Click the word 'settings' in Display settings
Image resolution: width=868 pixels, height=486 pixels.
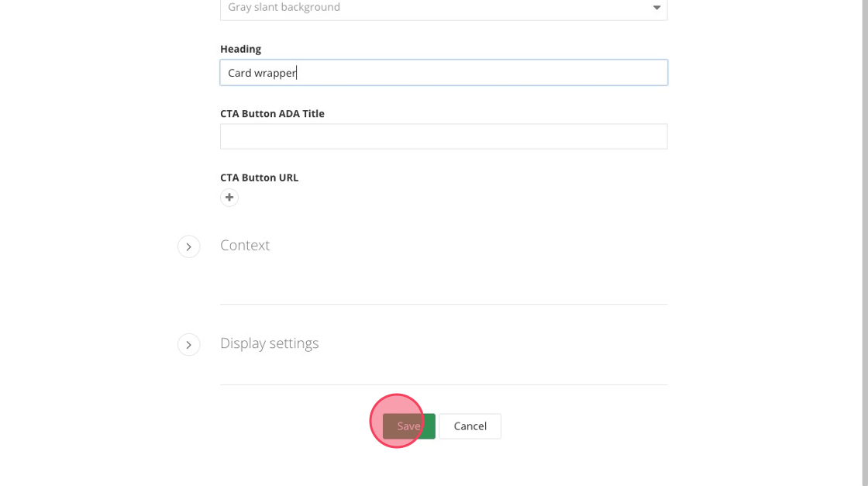[294, 343]
